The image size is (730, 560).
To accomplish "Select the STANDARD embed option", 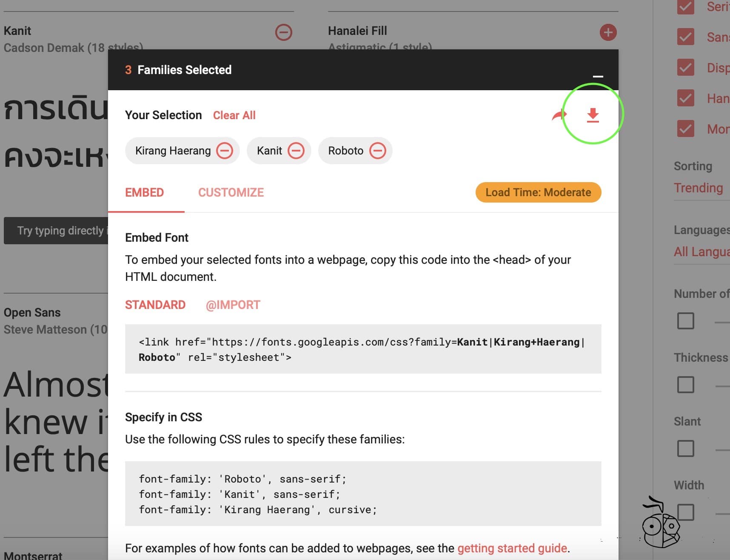I will tap(155, 305).
